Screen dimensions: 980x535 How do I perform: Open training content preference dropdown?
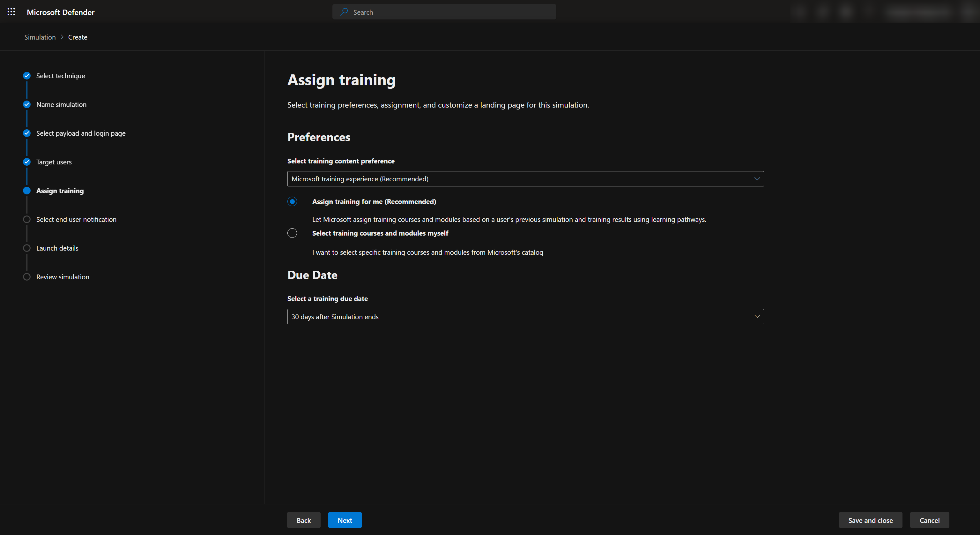525,178
